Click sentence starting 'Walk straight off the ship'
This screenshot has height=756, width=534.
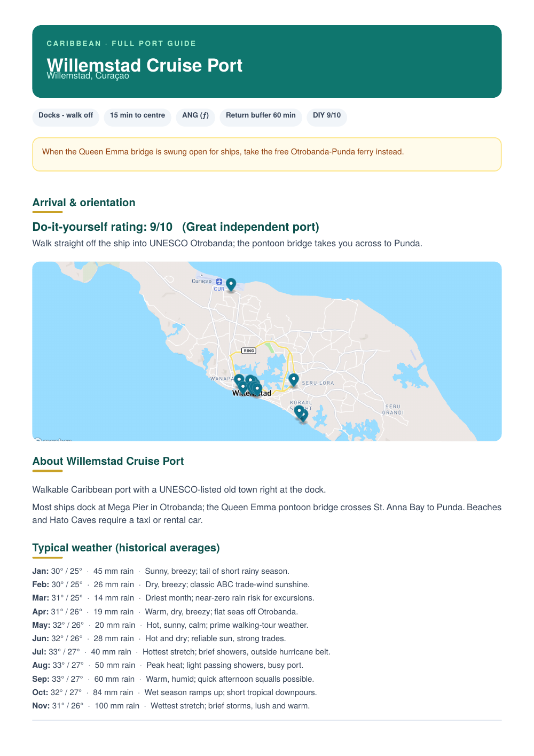(227, 243)
